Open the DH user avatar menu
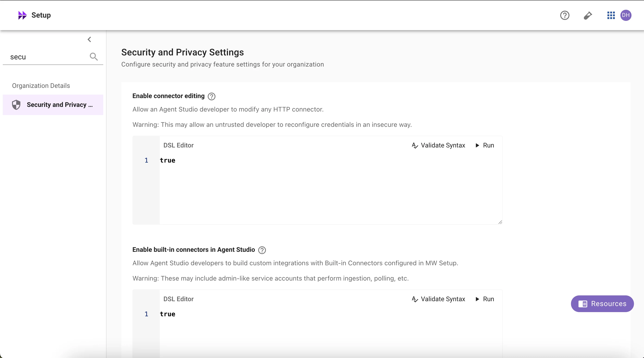 [x=626, y=15]
